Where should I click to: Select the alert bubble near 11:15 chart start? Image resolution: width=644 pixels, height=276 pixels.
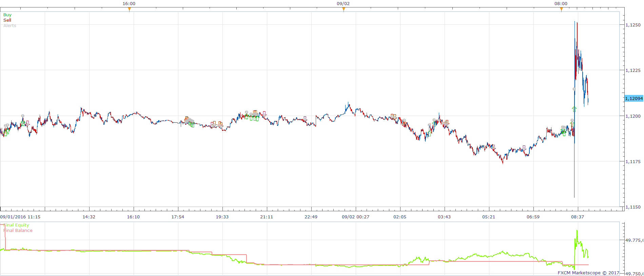[23, 116]
